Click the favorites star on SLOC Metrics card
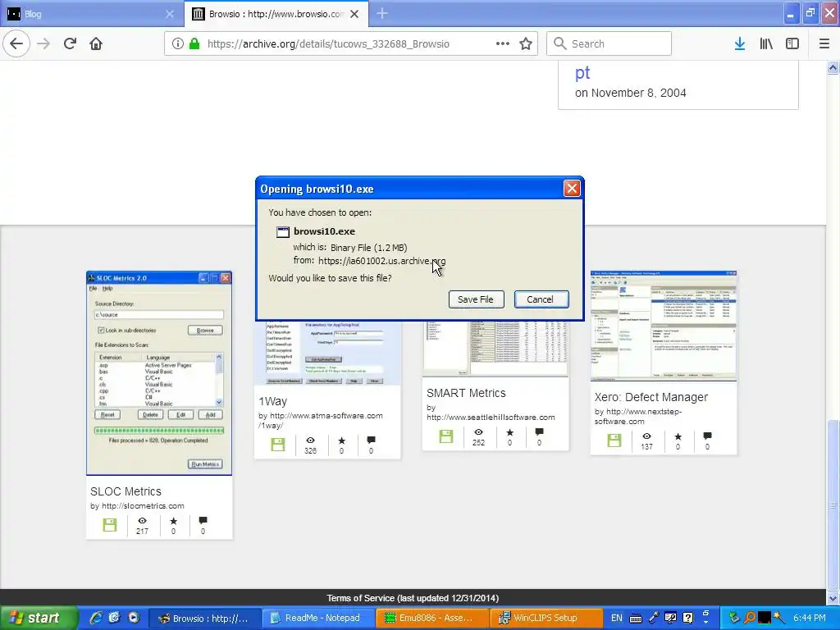Viewport: 840px width, 630px height. tap(173, 521)
